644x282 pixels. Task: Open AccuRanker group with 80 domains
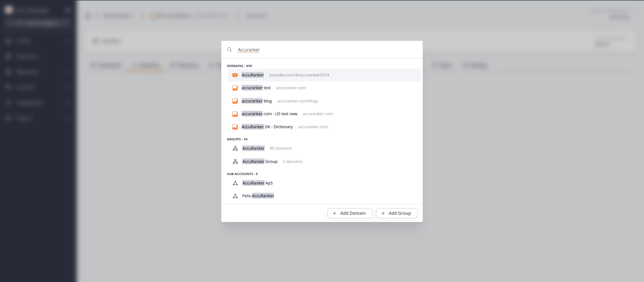324,148
